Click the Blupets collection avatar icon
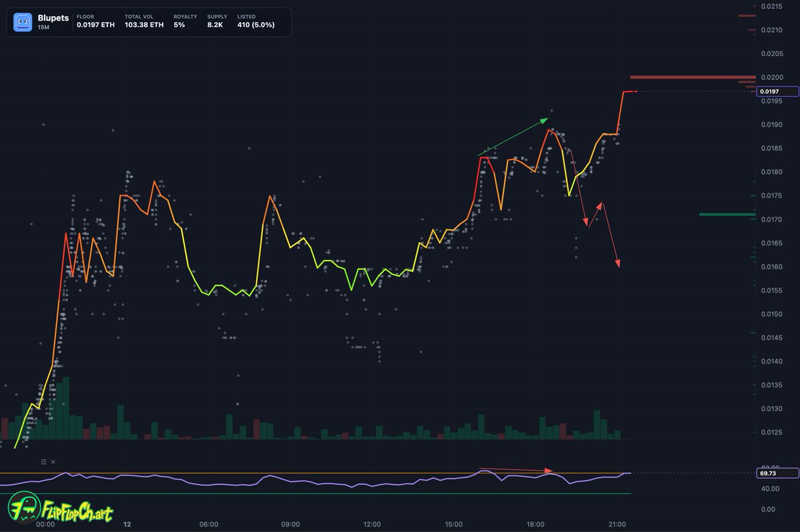Image resolution: width=800 pixels, height=532 pixels. point(23,23)
